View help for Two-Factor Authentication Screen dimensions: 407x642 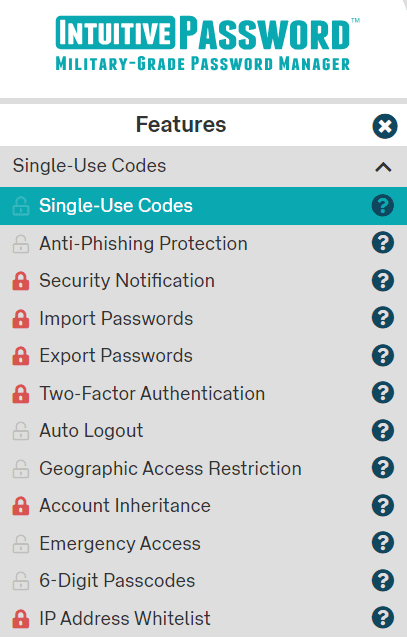click(x=383, y=393)
